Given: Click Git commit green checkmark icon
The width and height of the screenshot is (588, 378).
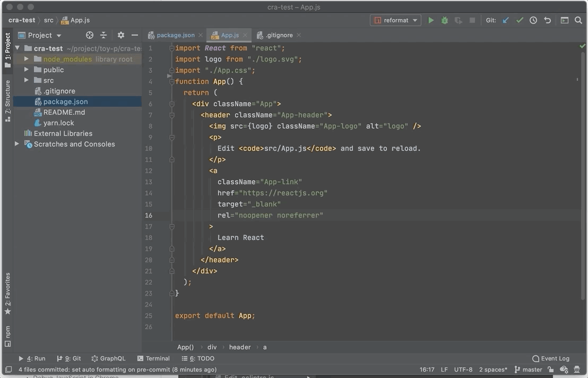Looking at the screenshot, I should point(520,20).
